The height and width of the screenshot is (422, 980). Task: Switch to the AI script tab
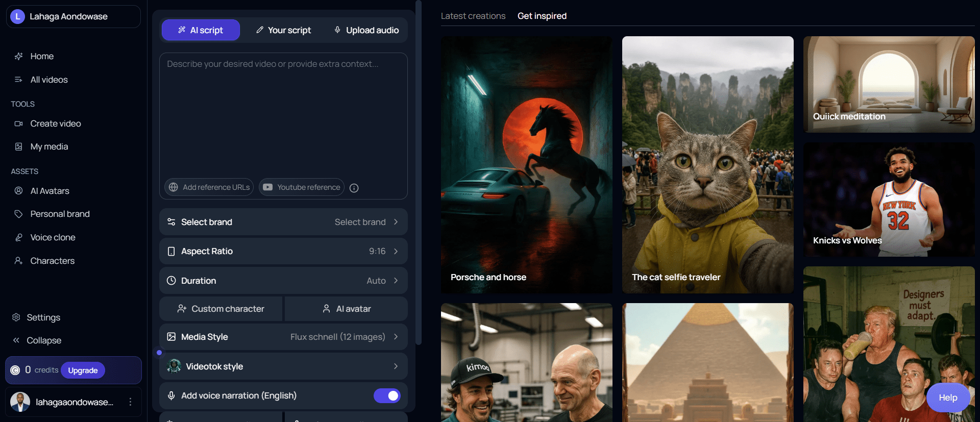pyautogui.click(x=201, y=30)
